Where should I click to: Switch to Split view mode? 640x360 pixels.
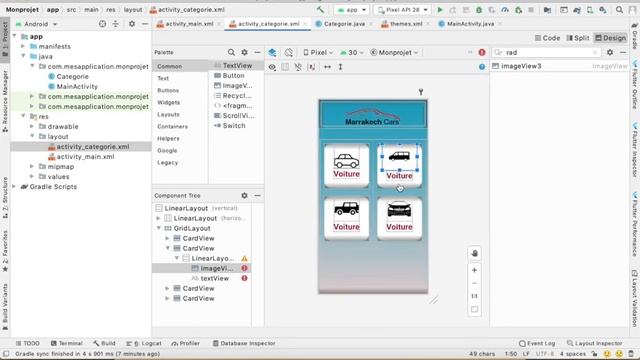[578, 38]
